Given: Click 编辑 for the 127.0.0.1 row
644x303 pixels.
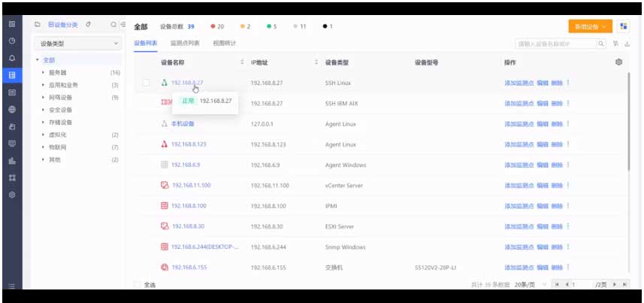Looking at the screenshot, I should click(x=543, y=124).
